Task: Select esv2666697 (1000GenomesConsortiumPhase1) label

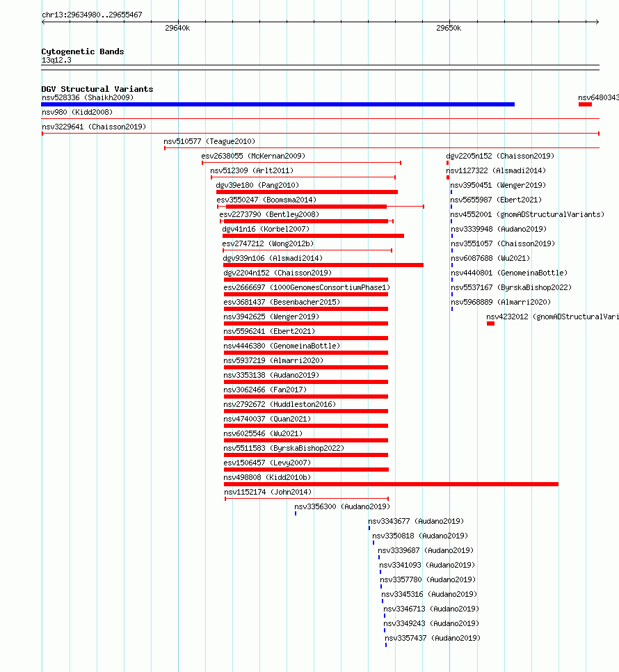Action: [307, 287]
